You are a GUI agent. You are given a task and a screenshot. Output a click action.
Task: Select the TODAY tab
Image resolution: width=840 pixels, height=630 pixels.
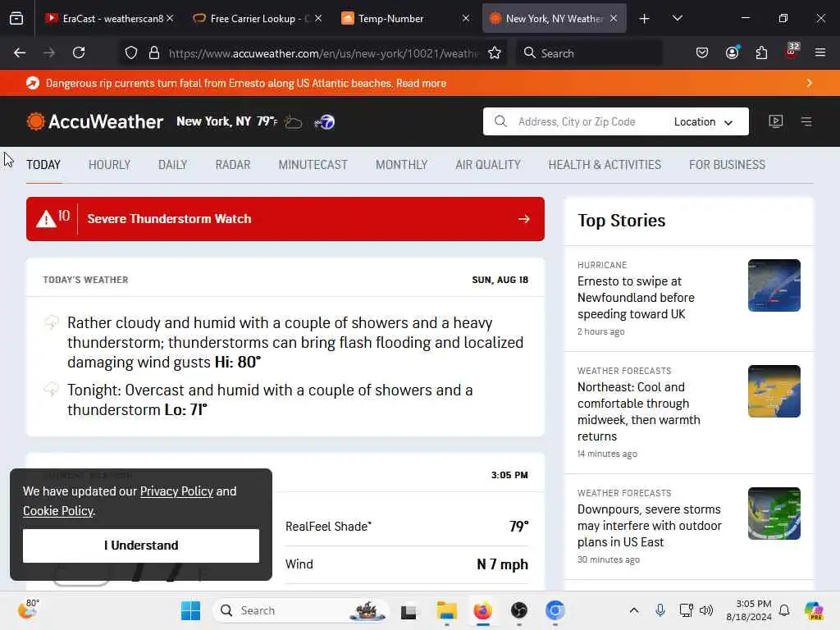pyautogui.click(x=43, y=164)
